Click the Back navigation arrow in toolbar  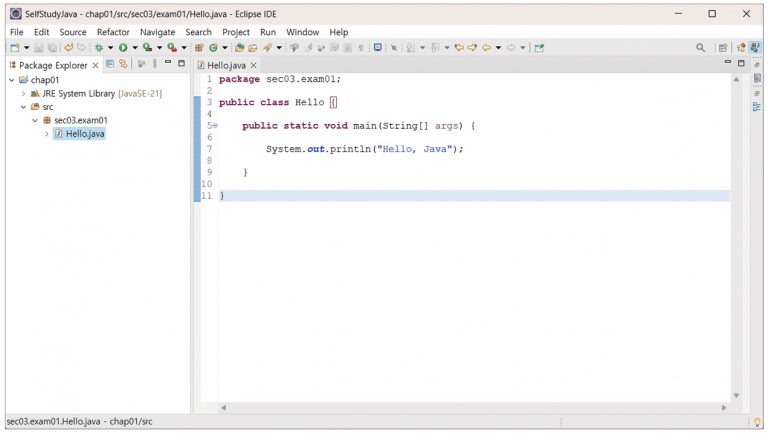coord(486,48)
